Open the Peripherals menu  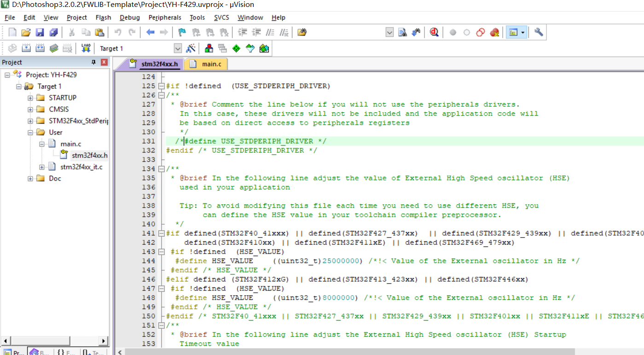tap(165, 17)
